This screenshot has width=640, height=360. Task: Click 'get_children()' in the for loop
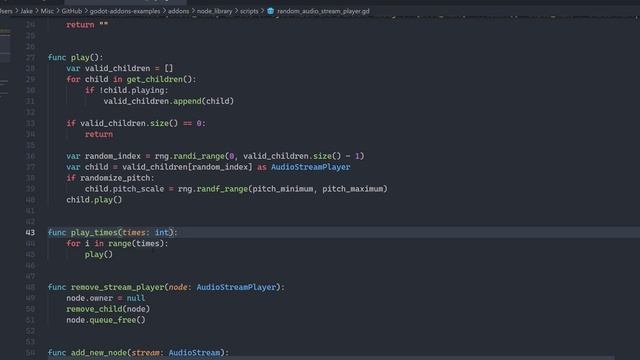point(159,79)
